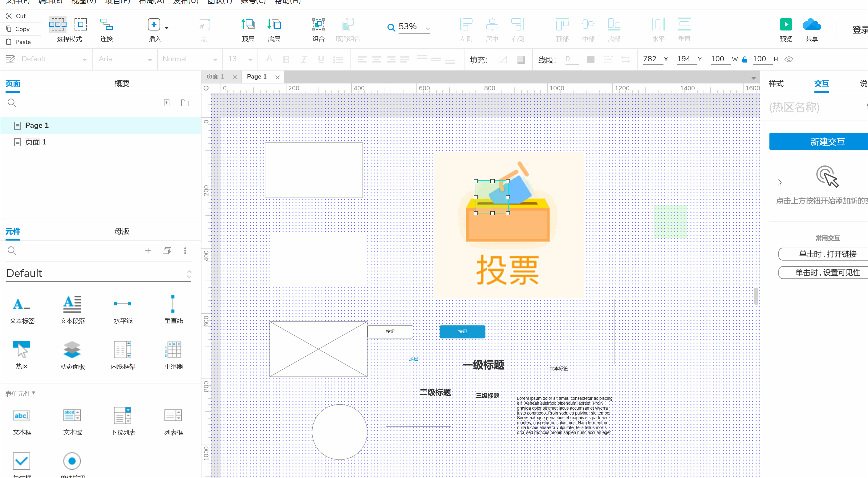Open the zoom 53% dropdown
The height and width of the screenshot is (478, 868).
pyautogui.click(x=428, y=28)
